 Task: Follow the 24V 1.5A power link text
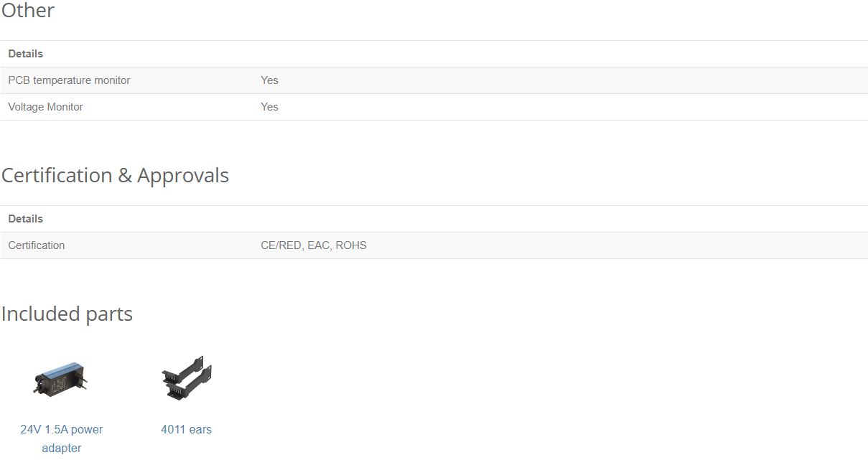click(x=61, y=429)
